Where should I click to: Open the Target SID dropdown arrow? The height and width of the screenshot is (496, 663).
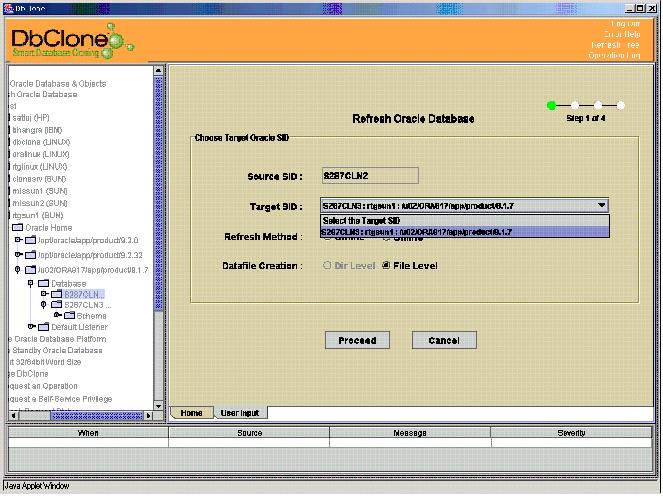(602, 206)
